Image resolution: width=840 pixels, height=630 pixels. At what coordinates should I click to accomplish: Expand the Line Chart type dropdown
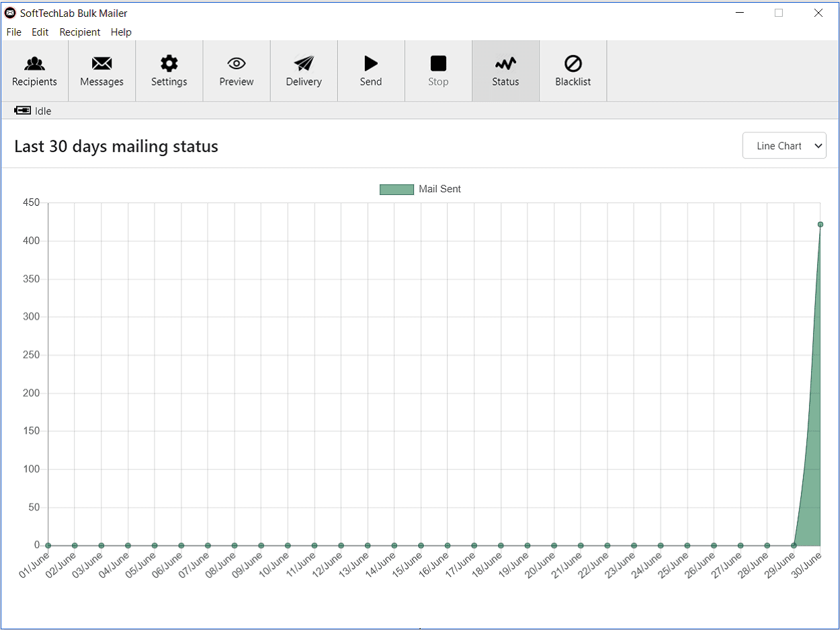(x=784, y=146)
